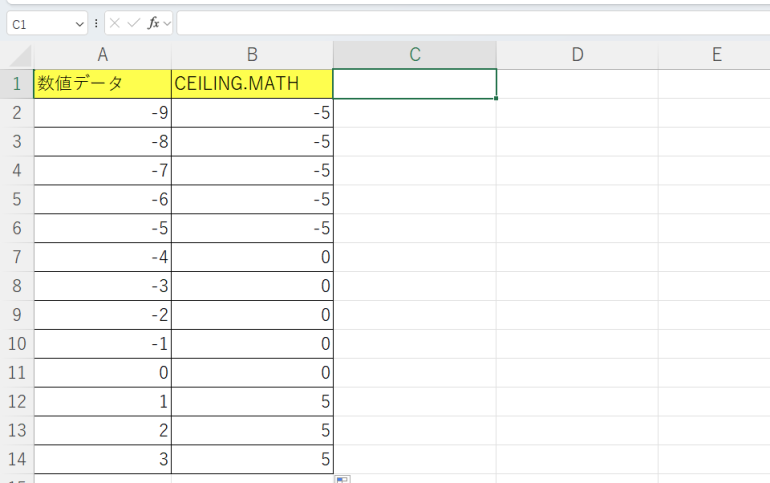Select the yellow 数値データ header cell
The width and height of the screenshot is (770, 483).
pos(102,84)
